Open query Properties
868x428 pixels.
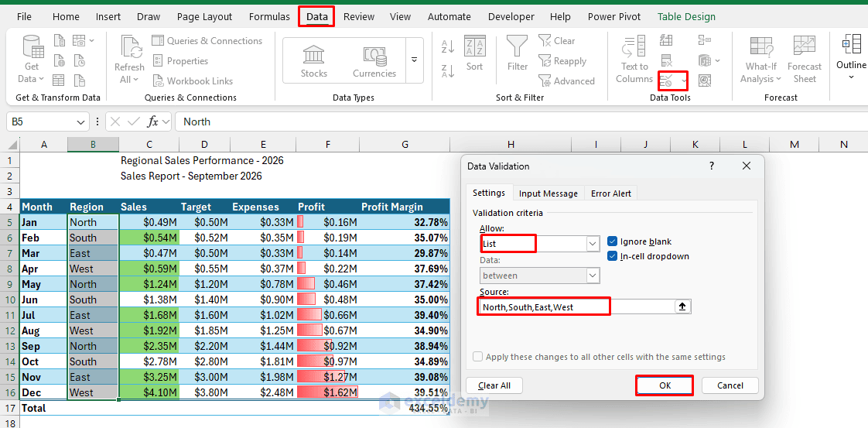(181, 61)
